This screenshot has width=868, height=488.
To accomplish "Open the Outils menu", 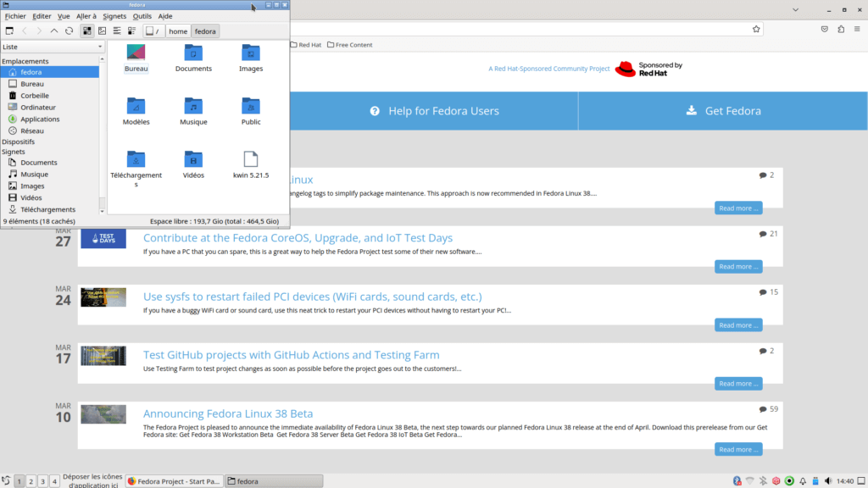I will tap(142, 16).
